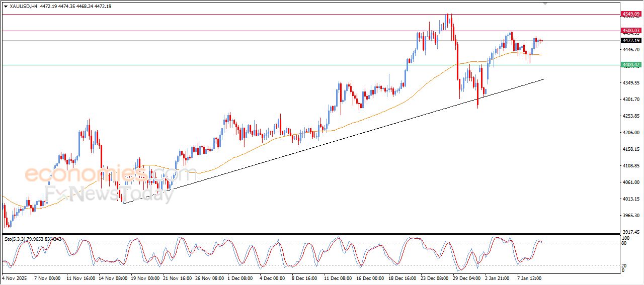The width and height of the screenshot is (644, 285).
Task: Click the OHLC values in chart header
Action: 75,6
